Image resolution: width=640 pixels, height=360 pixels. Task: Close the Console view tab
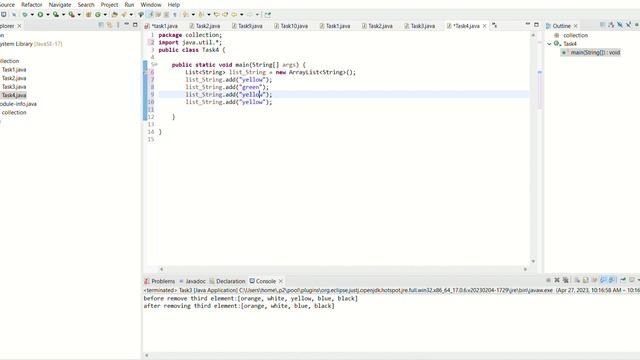[x=280, y=281]
